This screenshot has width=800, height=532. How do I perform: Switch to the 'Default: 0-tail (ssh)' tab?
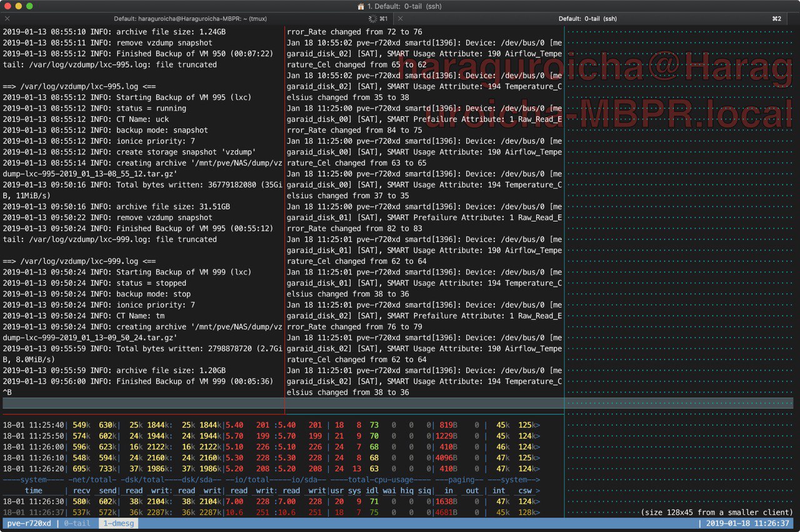[x=587, y=19]
